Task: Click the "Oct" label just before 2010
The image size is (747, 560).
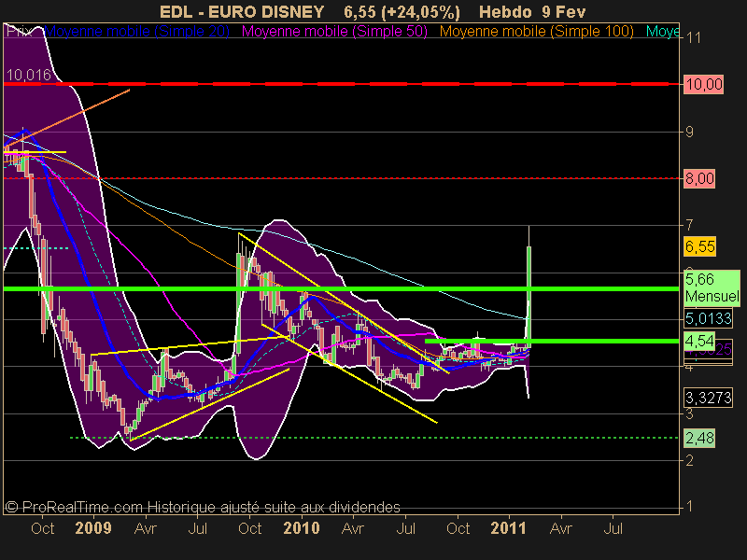Action: coord(249,528)
